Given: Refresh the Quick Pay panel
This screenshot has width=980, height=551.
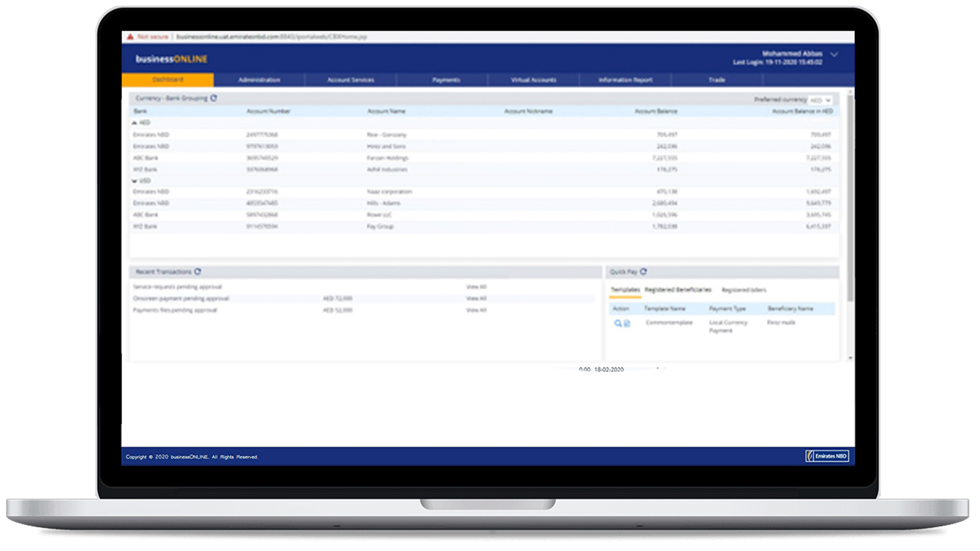Looking at the screenshot, I should coord(643,271).
